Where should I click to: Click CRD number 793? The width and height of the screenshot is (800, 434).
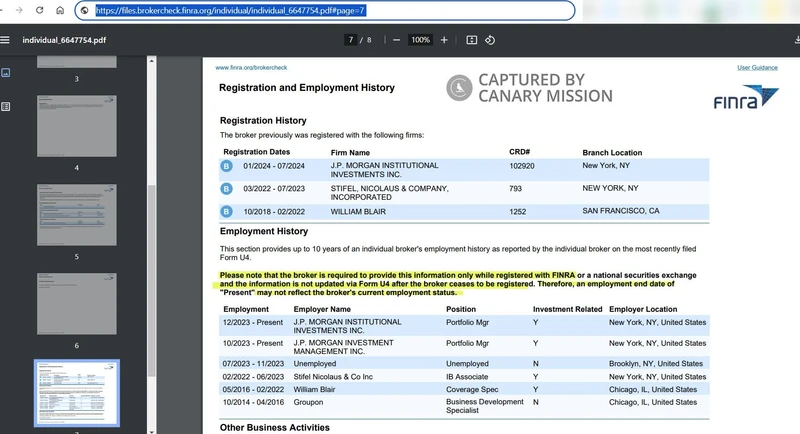pyautogui.click(x=515, y=189)
